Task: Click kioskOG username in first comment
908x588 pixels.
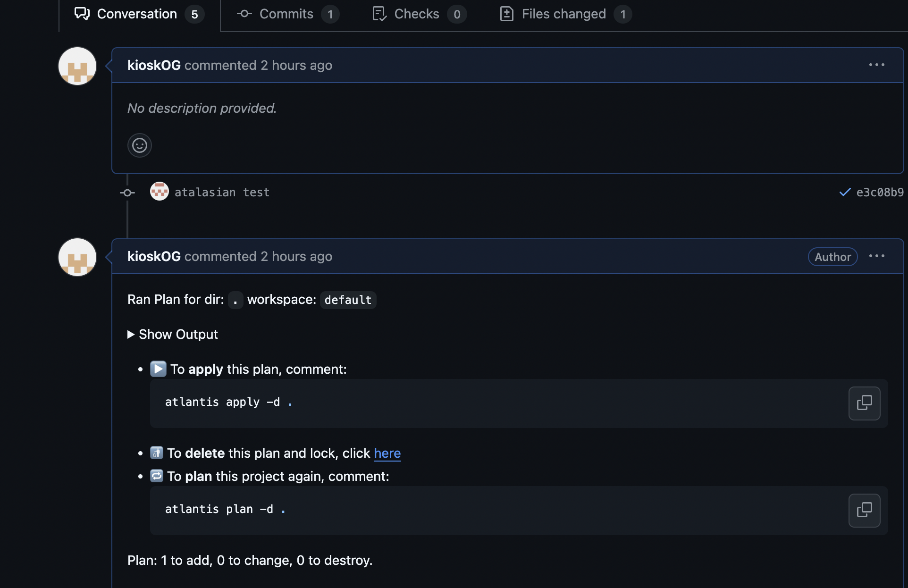Action: pos(154,66)
